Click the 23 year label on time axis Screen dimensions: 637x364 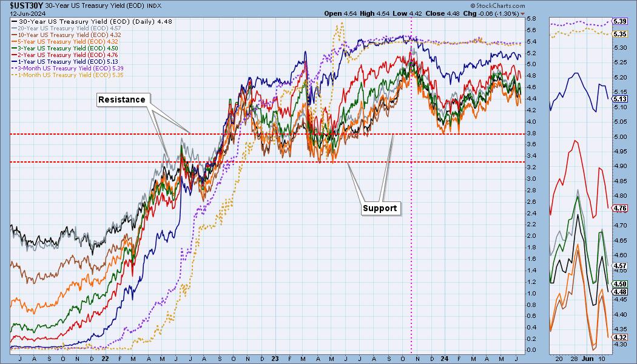click(275, 359)
